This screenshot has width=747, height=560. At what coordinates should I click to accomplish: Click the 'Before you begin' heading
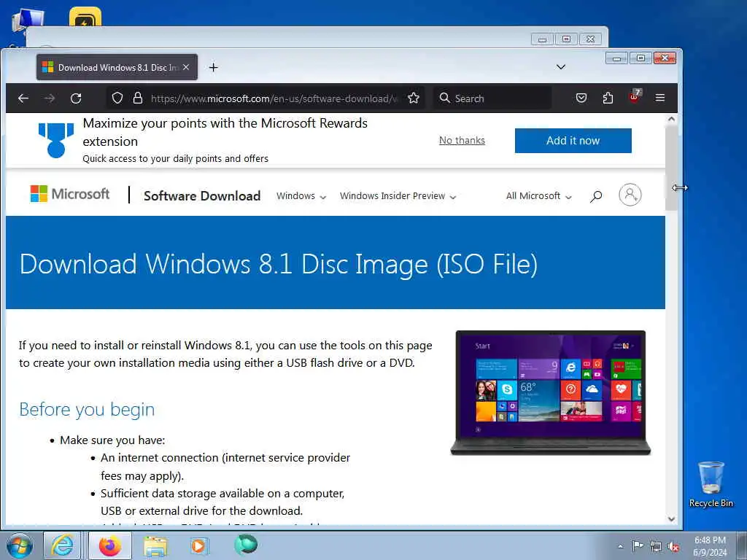pos(87,410)
